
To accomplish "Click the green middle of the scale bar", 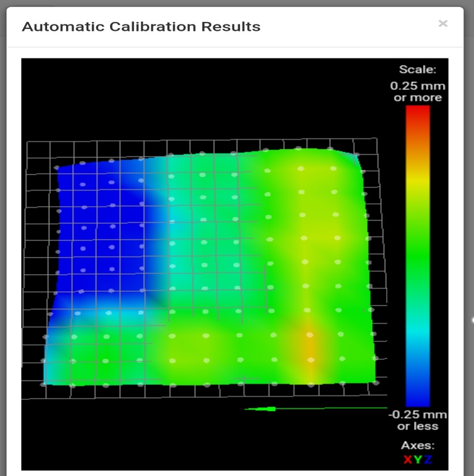I will pos(417,258).
